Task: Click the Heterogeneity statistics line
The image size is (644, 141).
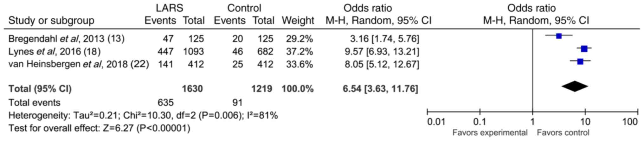Action: click(143, 115)
